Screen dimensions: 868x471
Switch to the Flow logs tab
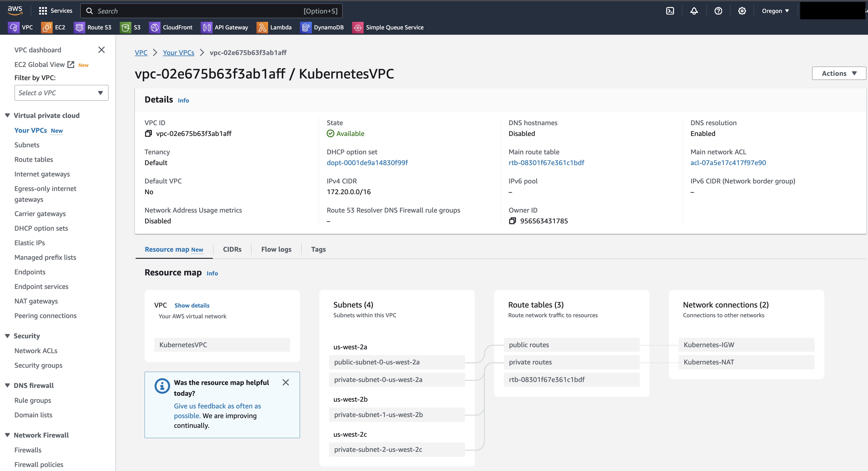click(276, 249)
